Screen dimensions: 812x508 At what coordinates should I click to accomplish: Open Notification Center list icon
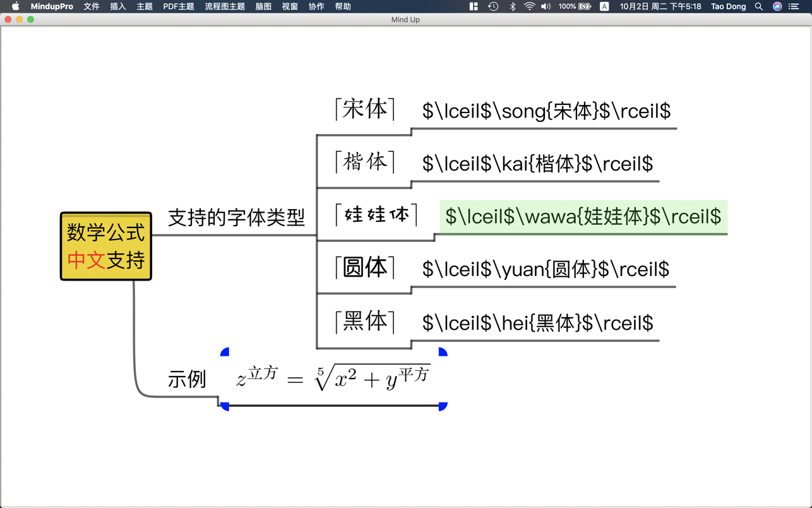coord(794,6)
